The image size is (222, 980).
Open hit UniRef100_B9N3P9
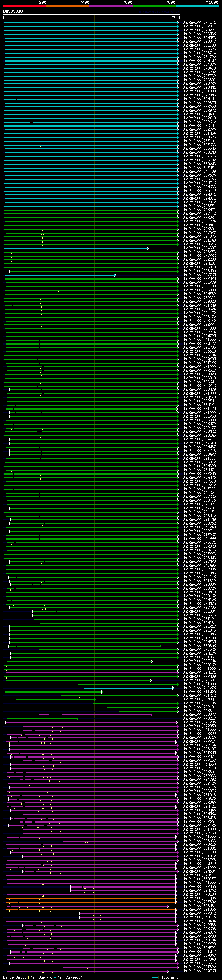(199, 466)
